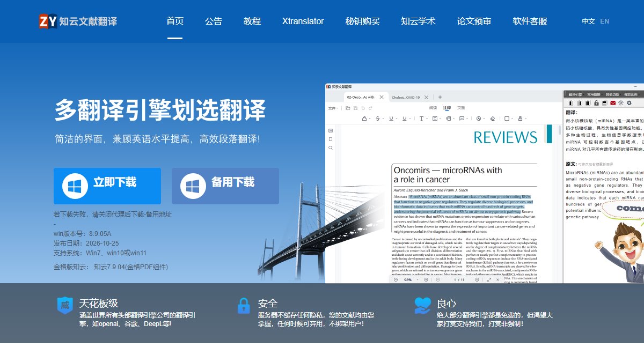The image size is (644, 362).
Task: Click the fullscreen expand arrows icon
Action: [489, 279]
